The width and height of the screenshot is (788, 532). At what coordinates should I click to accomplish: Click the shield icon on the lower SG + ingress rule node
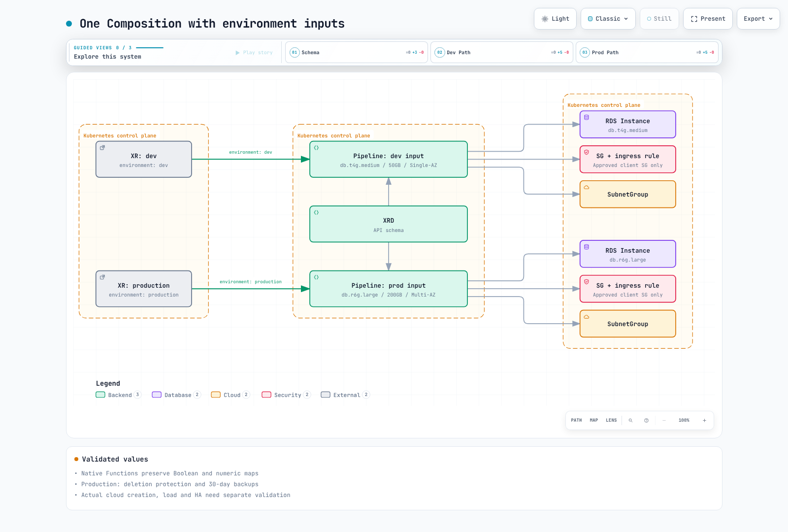(x=587, y=282)
